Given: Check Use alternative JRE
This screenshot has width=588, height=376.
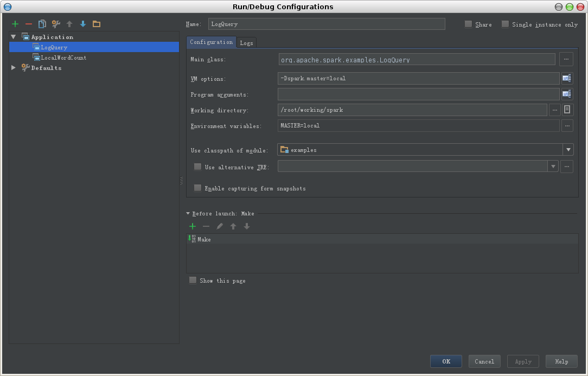Looking at the screenshot, I should click(197, 167).
